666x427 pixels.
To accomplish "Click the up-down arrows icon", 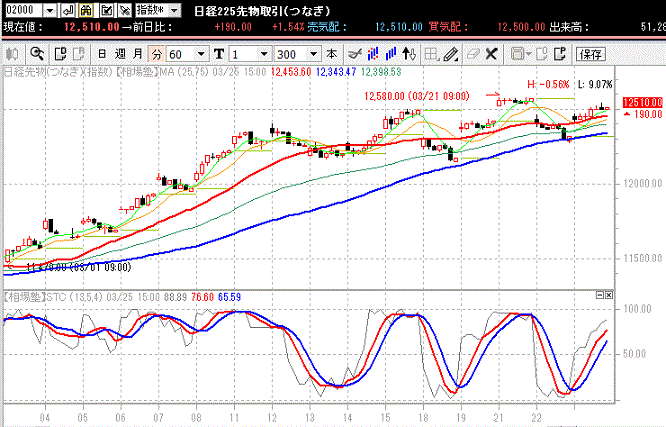I will pos(409,54).
